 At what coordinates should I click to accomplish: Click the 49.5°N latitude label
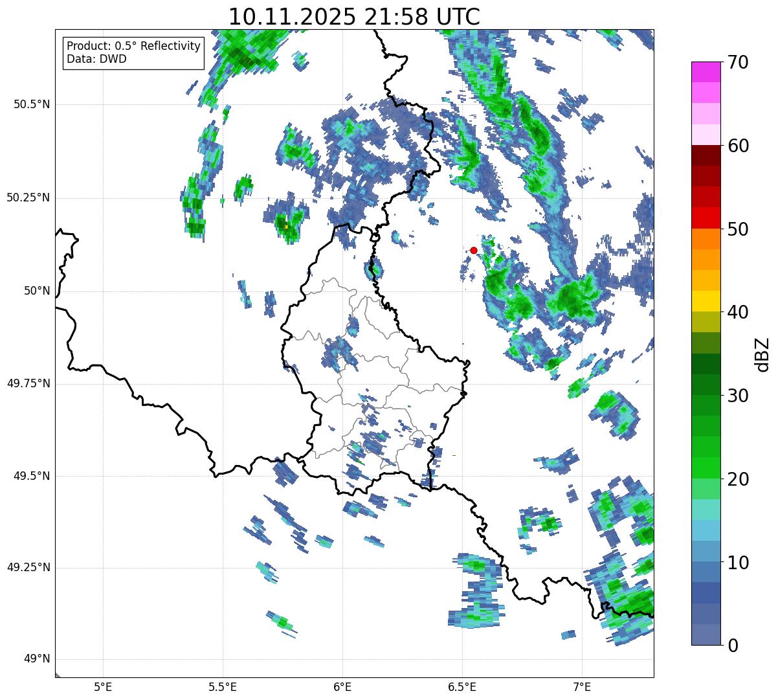[32, 476]
